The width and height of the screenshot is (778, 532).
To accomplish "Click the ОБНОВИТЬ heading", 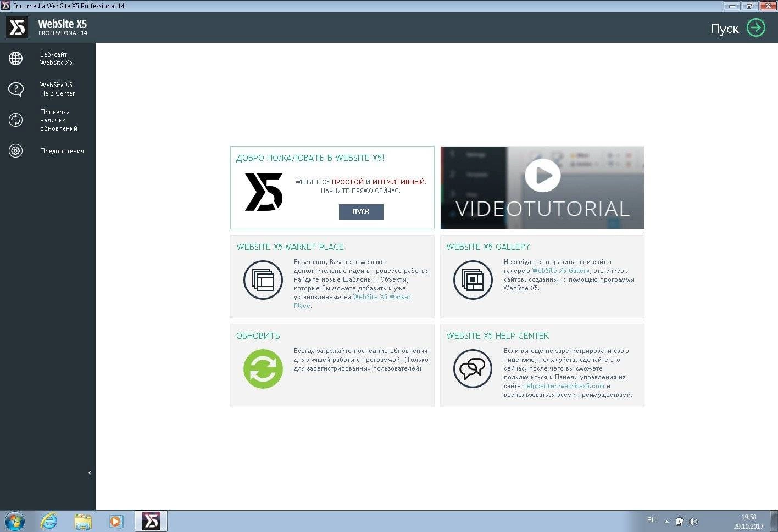I will click(258, 336).
